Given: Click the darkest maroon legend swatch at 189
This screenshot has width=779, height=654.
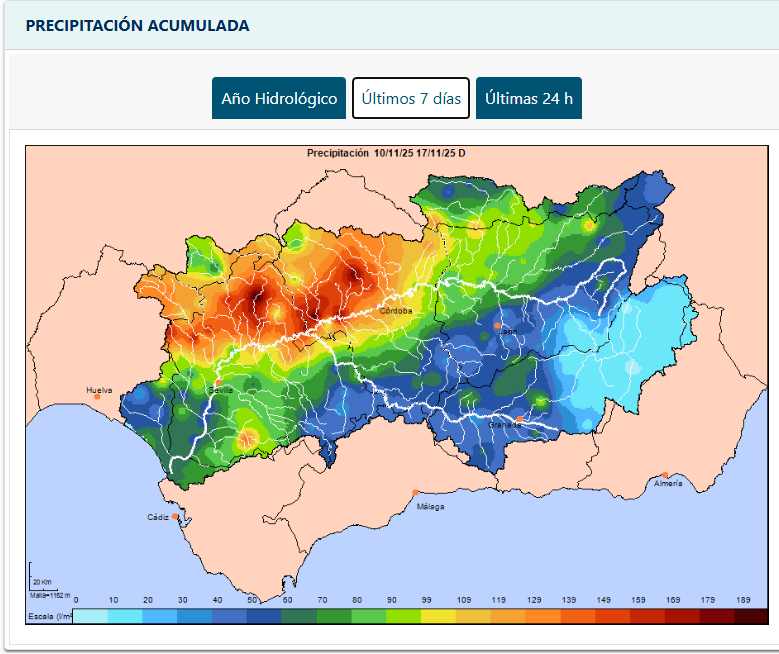Looking at the screenshot, I should click(751, 616).
